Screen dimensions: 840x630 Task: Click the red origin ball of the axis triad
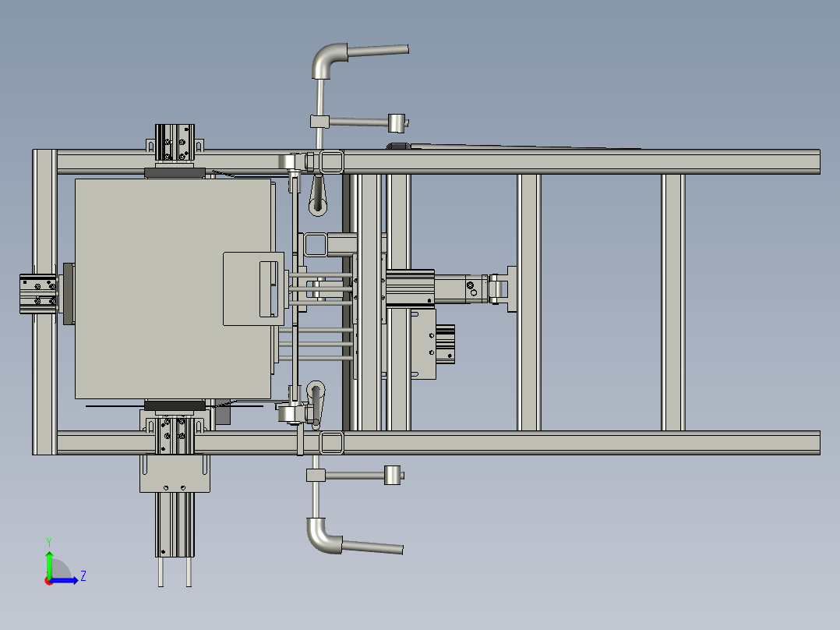48,582
